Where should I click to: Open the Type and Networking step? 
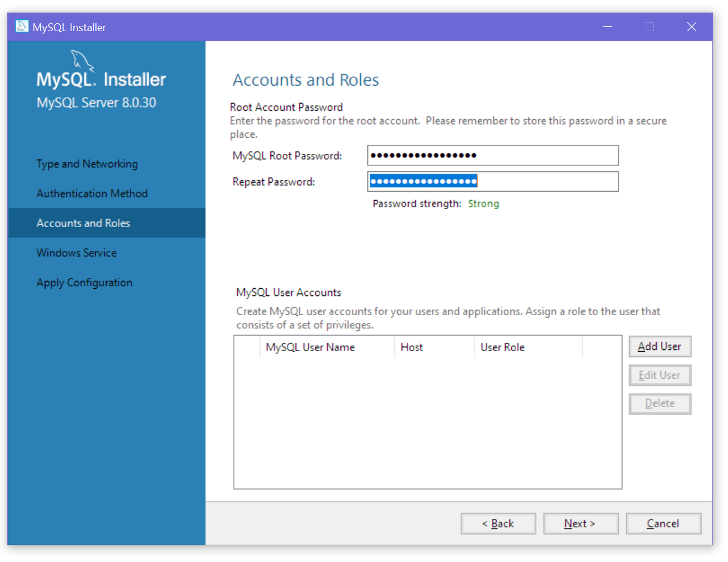click(87, 164)
